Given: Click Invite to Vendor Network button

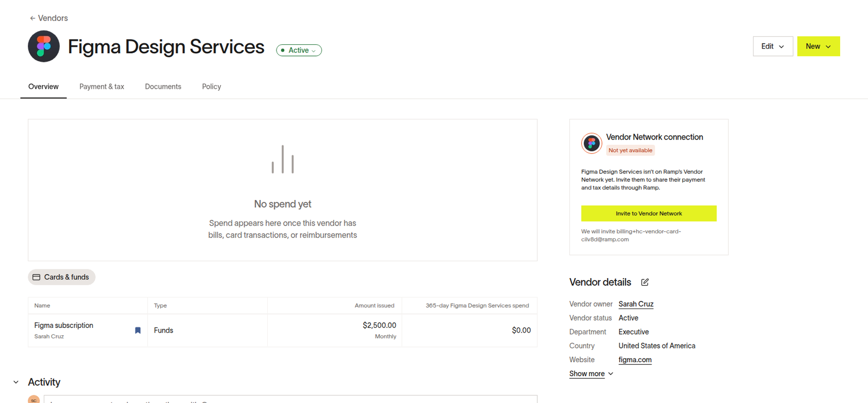Looking at the screenshot, I should [x=649, y=213].
